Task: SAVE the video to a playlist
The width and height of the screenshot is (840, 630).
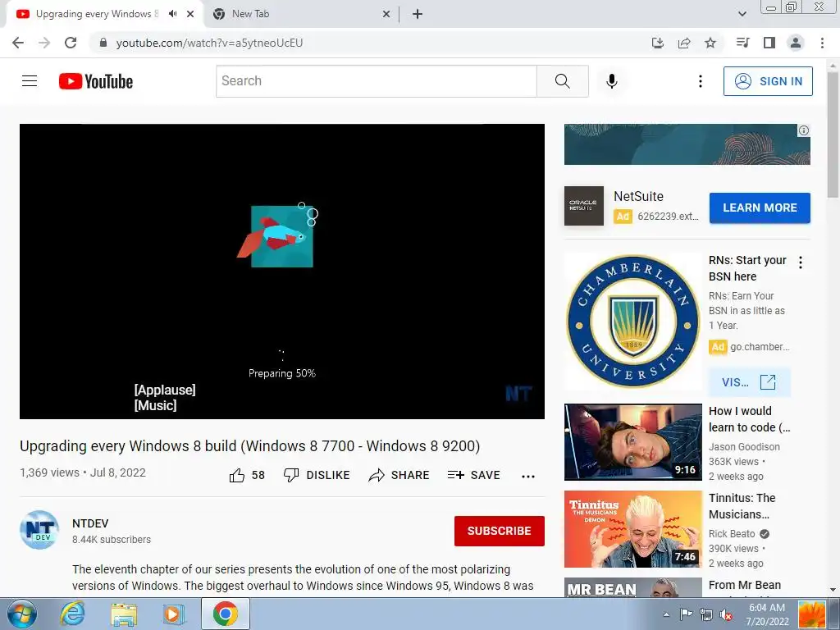Action: point(473,475)
